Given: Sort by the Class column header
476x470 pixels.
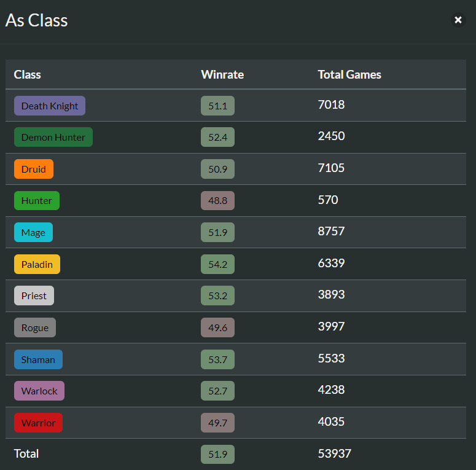Looking at the screenshot, I should click(x=28, y=74).
